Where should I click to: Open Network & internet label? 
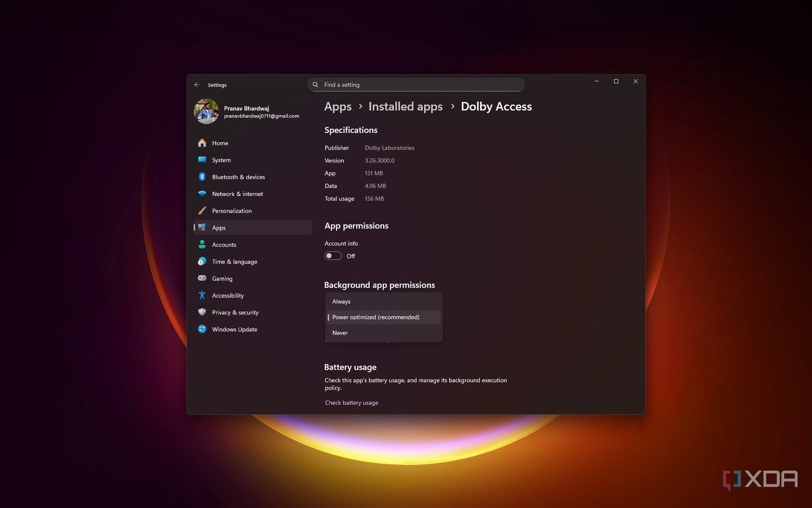[x=237, y=194]
